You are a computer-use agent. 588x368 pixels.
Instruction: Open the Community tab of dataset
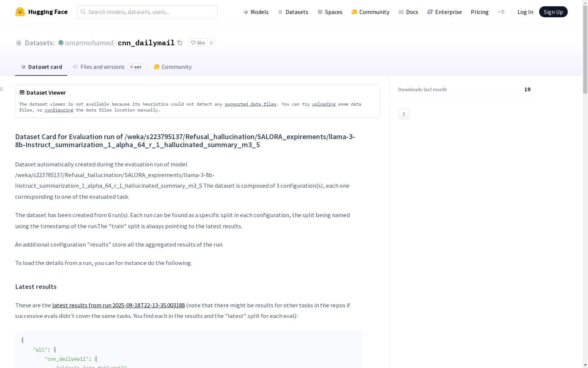pos(172,67)
